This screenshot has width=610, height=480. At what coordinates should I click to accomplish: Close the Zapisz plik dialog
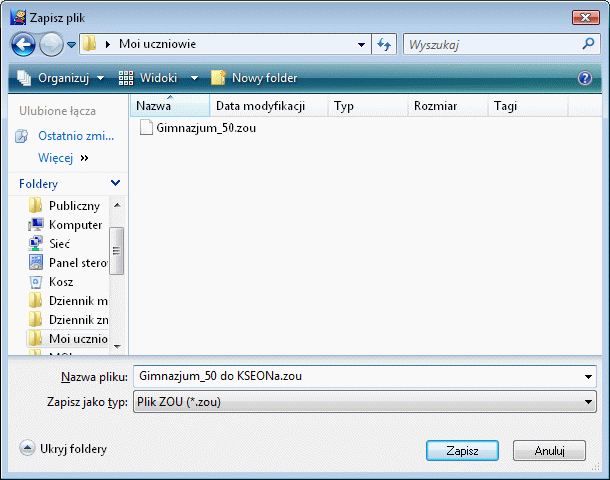[585, 18]
